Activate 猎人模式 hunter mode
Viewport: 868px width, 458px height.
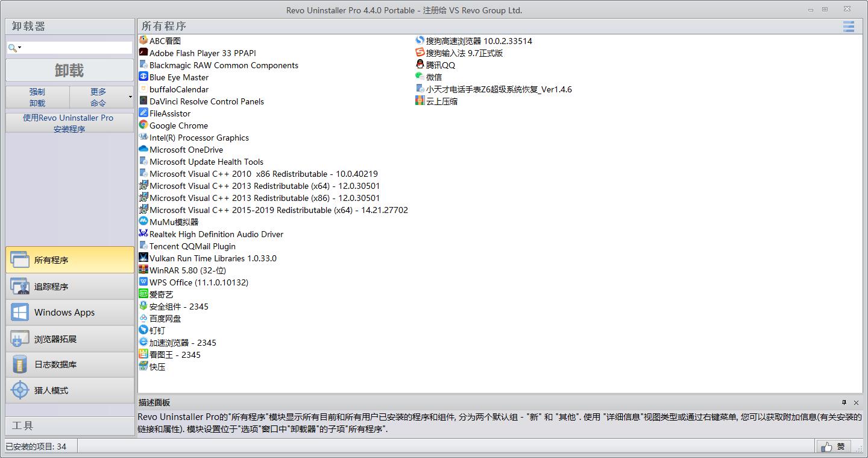click(69, 390)
